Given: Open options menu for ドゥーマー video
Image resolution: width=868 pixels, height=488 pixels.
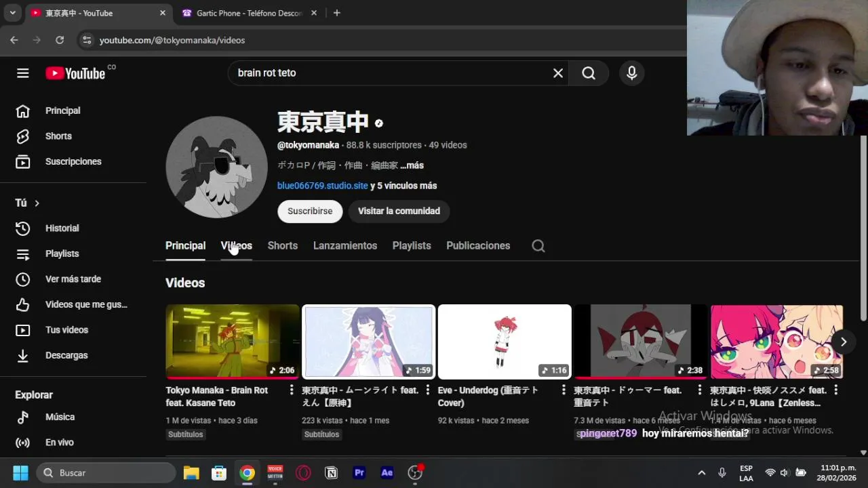Looking at the screenshot, I should click(x=700, y=390).
